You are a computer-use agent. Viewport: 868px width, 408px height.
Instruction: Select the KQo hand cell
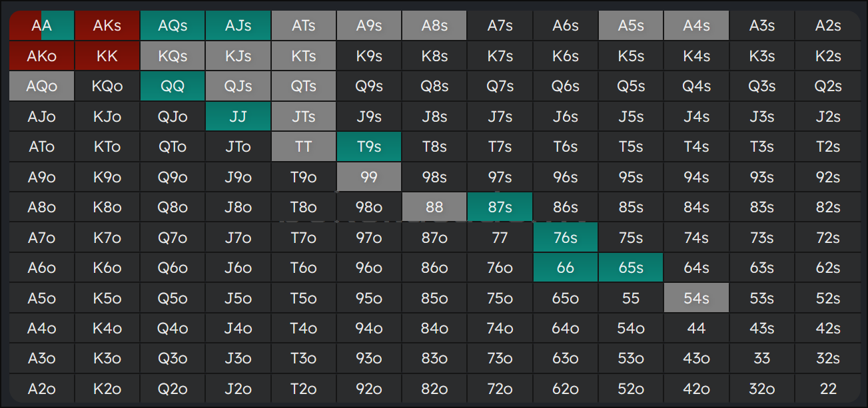point(107,87)
